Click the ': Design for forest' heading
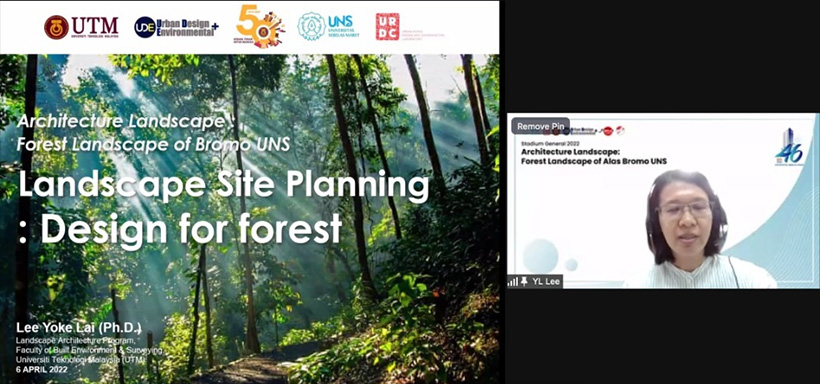 (180, 229)
